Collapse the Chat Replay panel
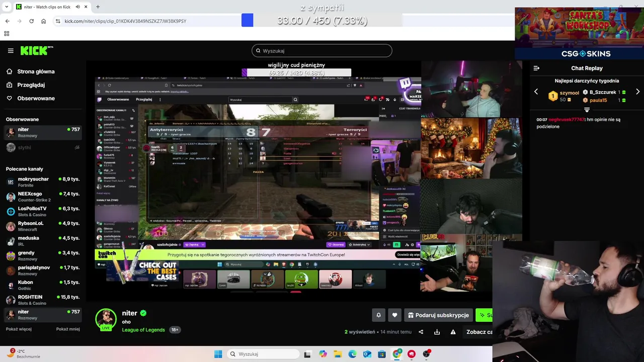 click(x=536, y=68)
